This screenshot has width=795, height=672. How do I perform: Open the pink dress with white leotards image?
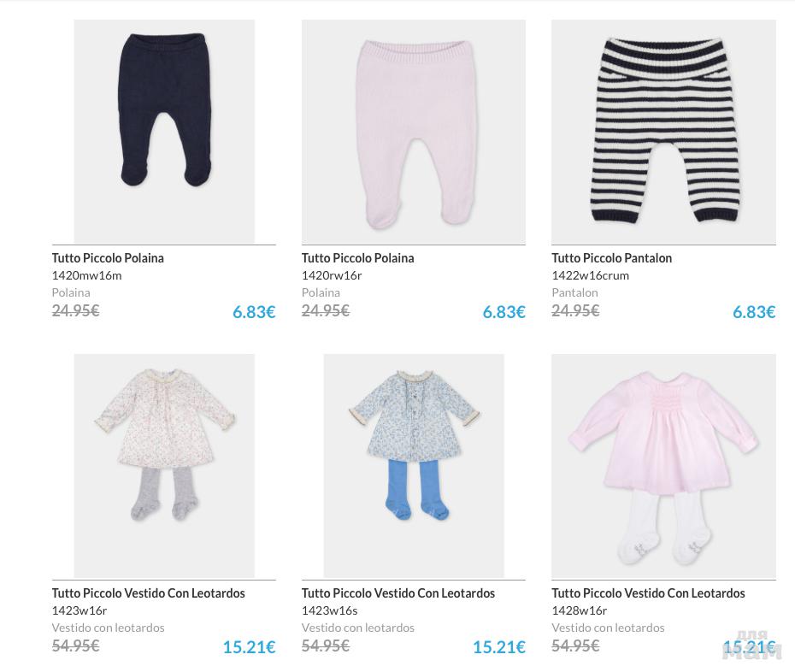(x=663, y=465)
